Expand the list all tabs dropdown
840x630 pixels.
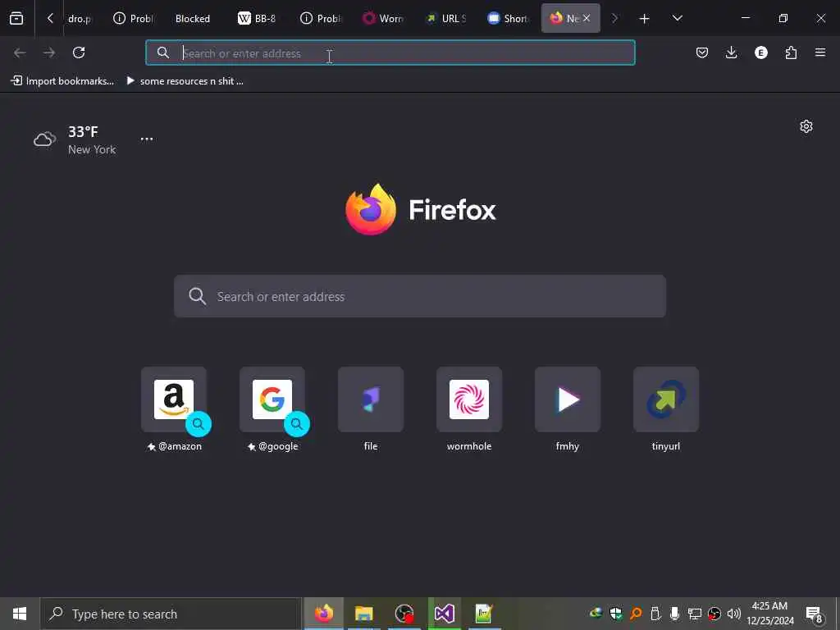pos(677,18)
